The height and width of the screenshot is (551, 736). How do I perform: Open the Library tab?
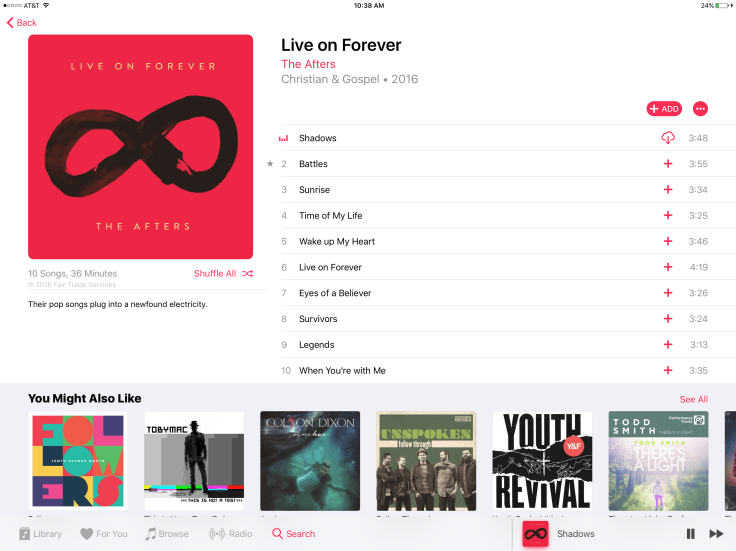pyautogui.click(x=40, y=534)
